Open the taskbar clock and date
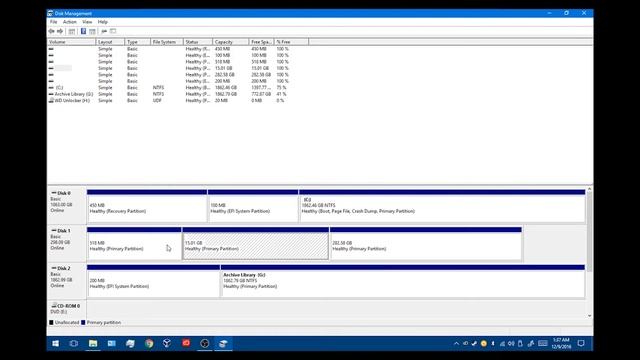Screen dimensions: 640x360 click(x=561, y=344)
